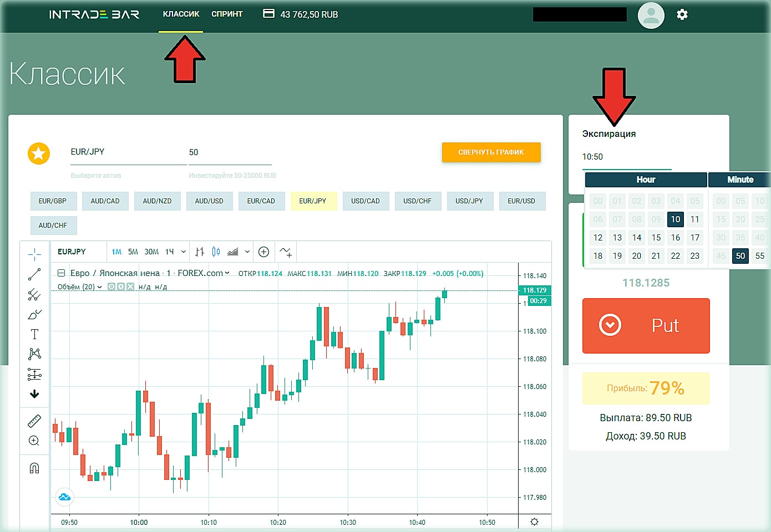The height and width of the screenshot is (532, 771).
Task: Select the crosshair cursor tool
Action: (34, 254)
